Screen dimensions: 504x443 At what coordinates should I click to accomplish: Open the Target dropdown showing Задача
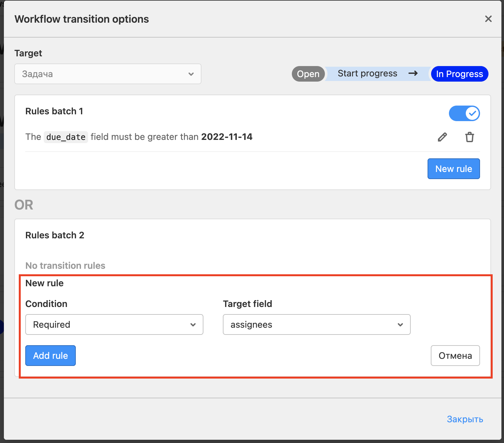tap(108, 74)
